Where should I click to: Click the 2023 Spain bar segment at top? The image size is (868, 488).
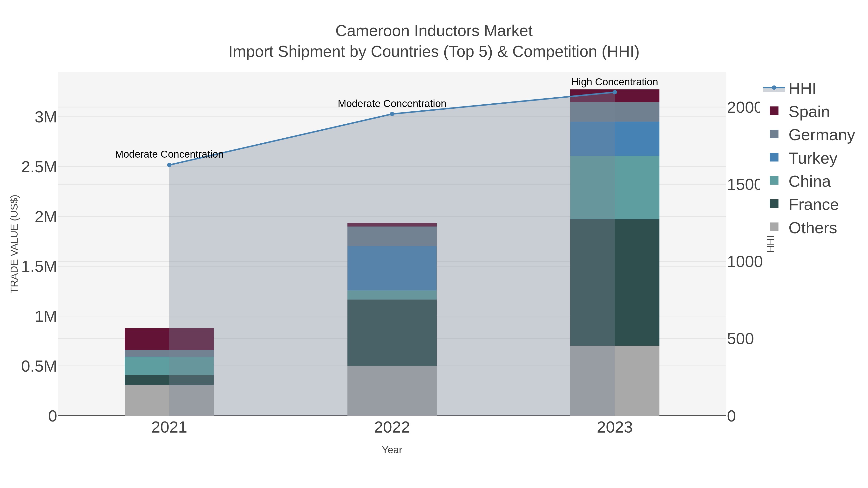pos(615,96)
